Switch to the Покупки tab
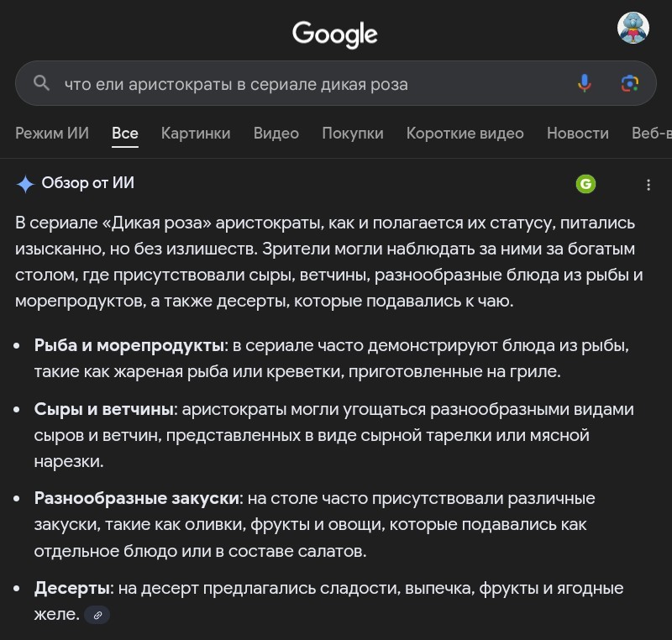 [x=353, y=134]
